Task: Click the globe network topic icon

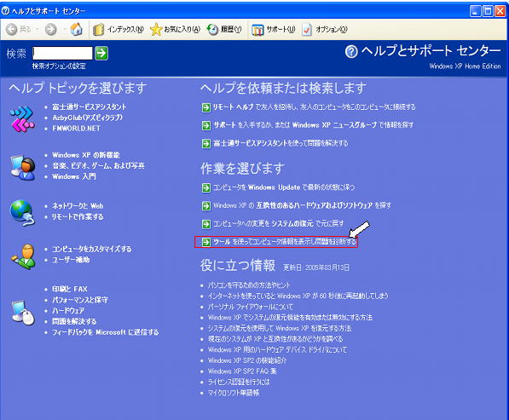Action: pyautogui.click(x=22, y=213)
